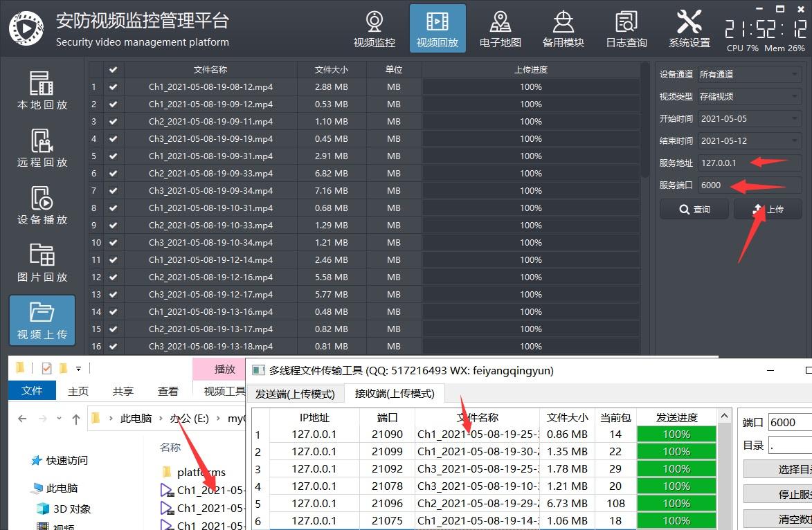Click the 查询 query button
Screen dimensions: 812x530
[x=694, y=208]
